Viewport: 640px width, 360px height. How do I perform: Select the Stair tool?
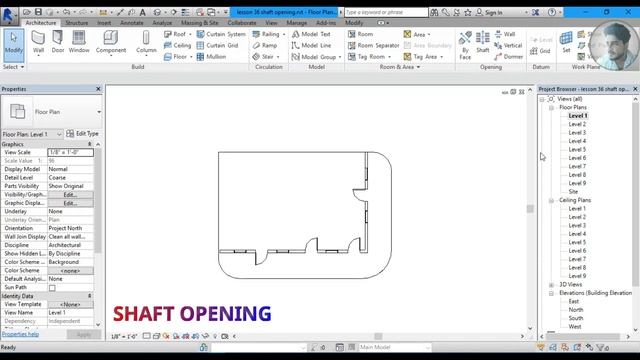[263, 57]
